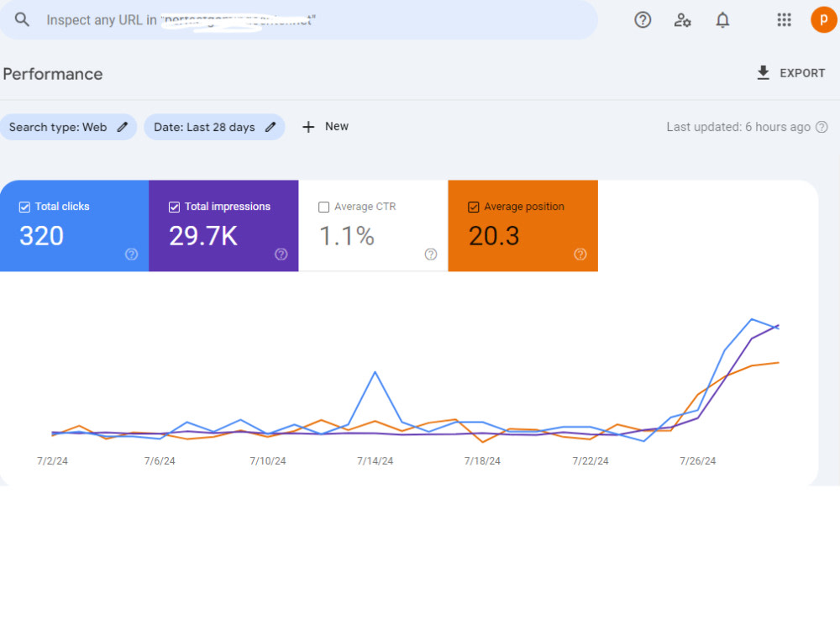Click the 7/10/24 axis label
This screenshot has height=630, width=840.
tap(268, 460)
